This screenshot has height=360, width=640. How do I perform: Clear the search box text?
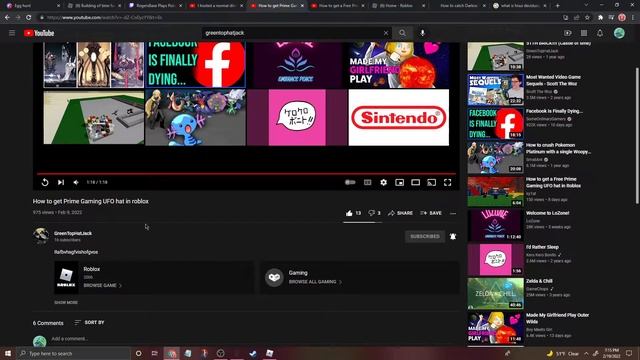[386, 33]
